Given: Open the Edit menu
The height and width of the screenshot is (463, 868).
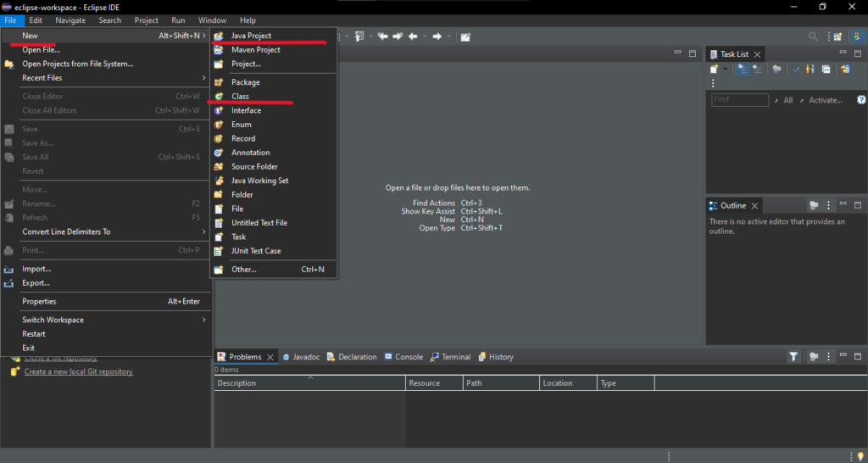Looking at the screenshot, I should tap(36, 20).
